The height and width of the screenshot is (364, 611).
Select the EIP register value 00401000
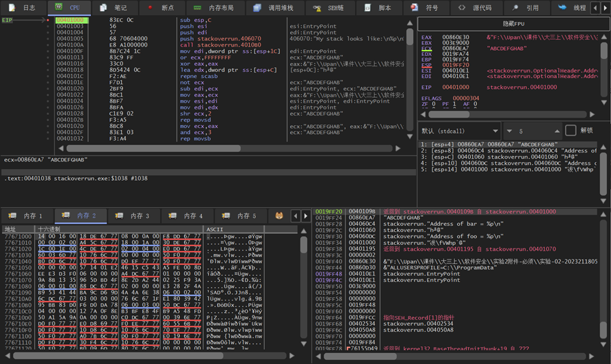(x=456, y=88)
